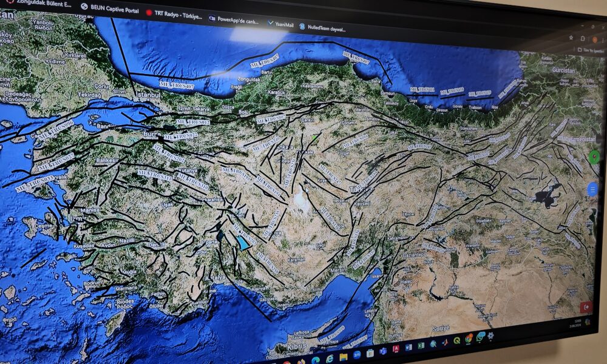This screenshot has width=607, height=364.
Task: Open the QGIS icon in taskbar
Action: [456, 340]
